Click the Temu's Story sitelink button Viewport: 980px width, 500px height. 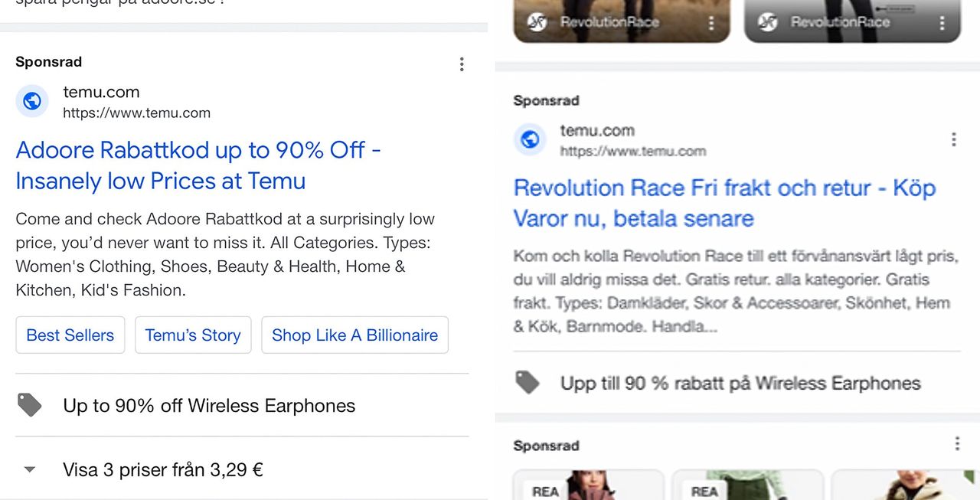(x=193, y=335)
